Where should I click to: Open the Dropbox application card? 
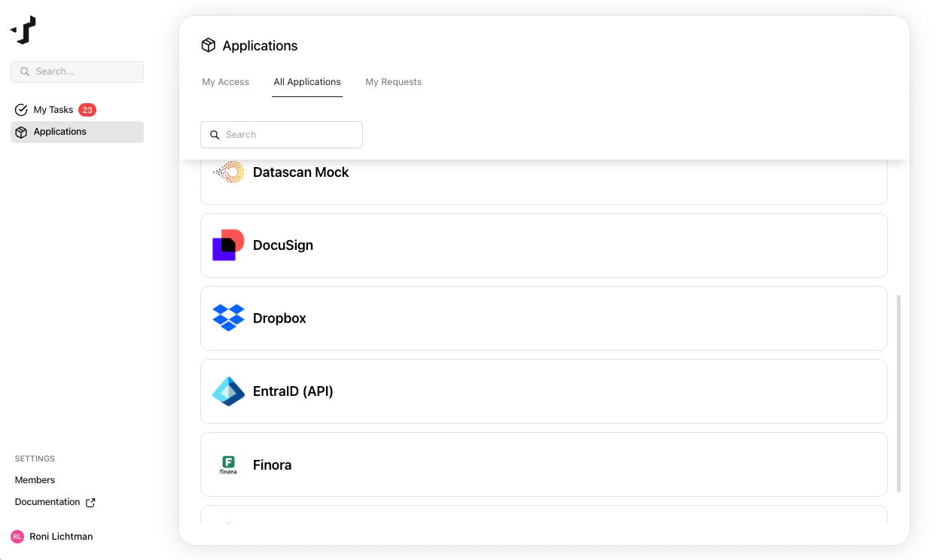[544, 318]
